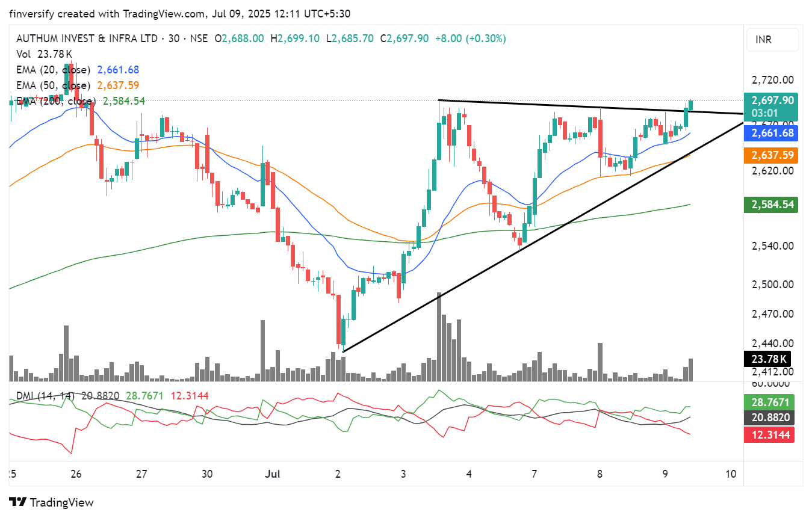Screen dimensions: 812x518
Task: Click the 8 date label on the time axis
Action: [600, 473]
